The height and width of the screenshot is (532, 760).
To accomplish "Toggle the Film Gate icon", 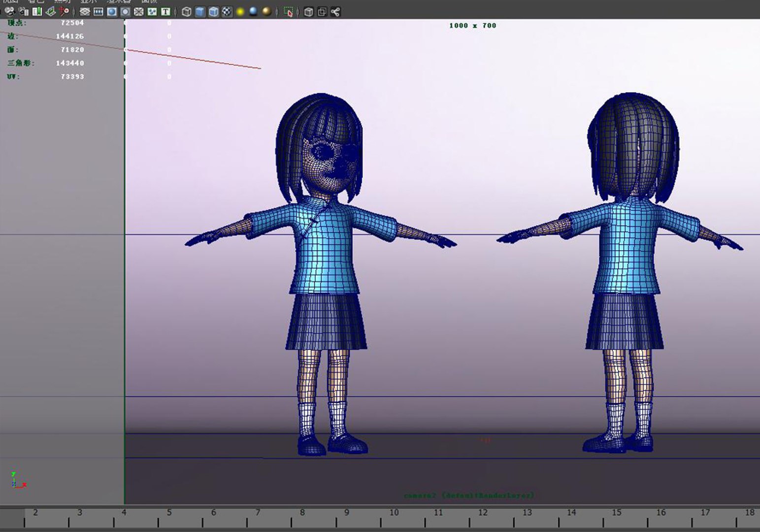I will (x=99, y=11).
